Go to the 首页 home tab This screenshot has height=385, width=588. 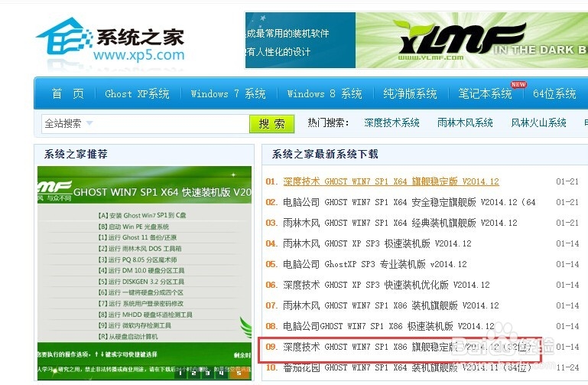[67, 93]
